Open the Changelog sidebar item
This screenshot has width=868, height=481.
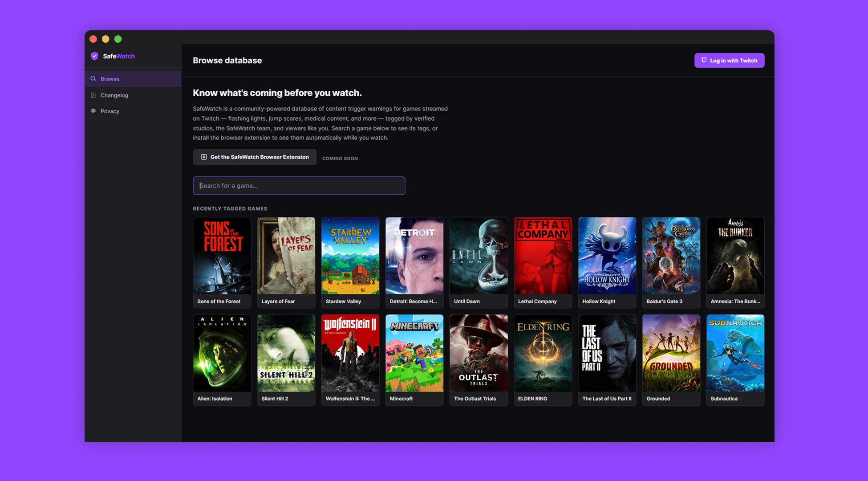pos(133,95)
